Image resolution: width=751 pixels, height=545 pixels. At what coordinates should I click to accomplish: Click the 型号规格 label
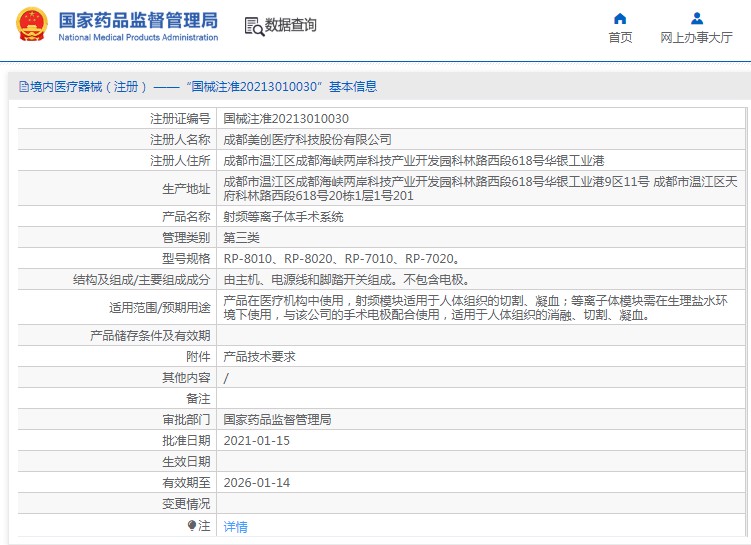point(186,259)
